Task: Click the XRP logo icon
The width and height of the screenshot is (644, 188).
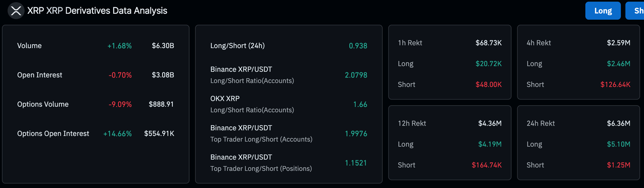Action: coord(16,11)
